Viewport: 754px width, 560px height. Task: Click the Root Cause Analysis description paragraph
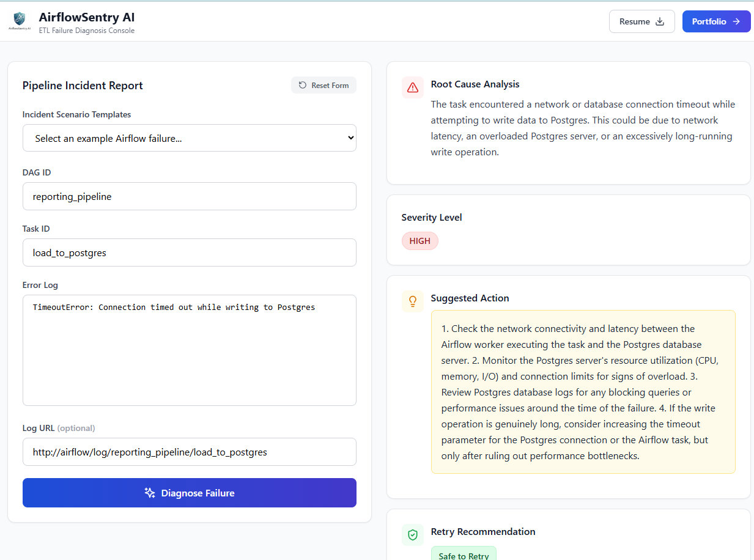(583, 128)
